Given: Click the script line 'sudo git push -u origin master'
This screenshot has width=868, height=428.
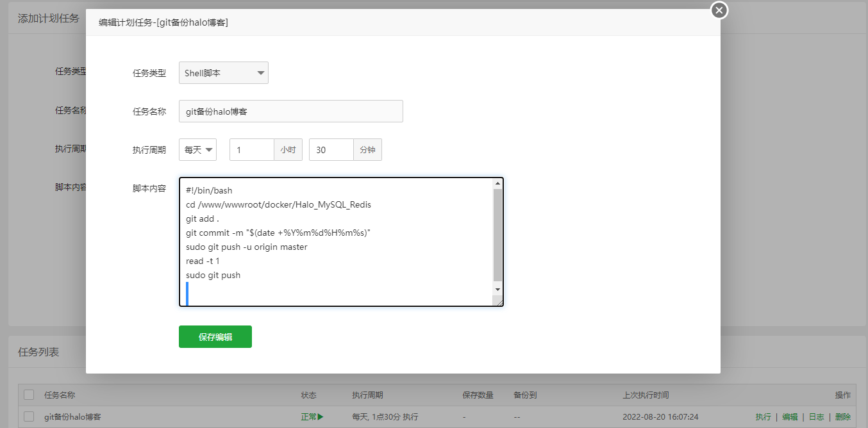Looking at the screenshot, I should click(247, 247).
